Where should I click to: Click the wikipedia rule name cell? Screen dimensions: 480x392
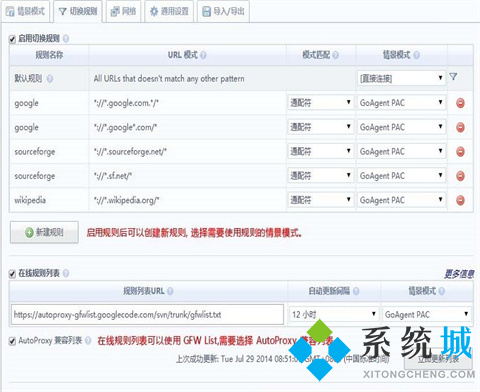pos(49,200)
